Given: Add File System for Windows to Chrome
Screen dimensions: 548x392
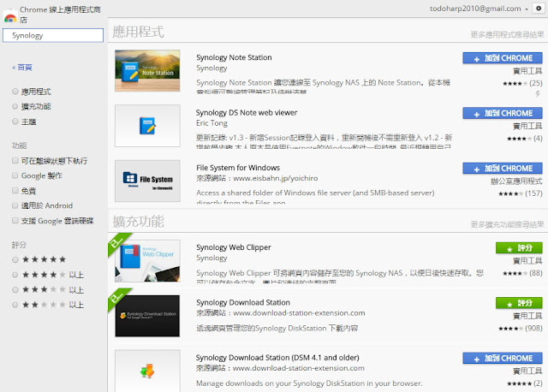Looking at the screenshot, I should coord(503,169).
